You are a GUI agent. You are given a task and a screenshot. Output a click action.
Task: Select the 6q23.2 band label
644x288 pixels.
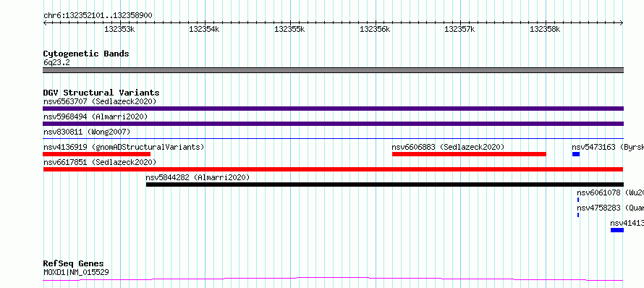[x=56, y=63]
